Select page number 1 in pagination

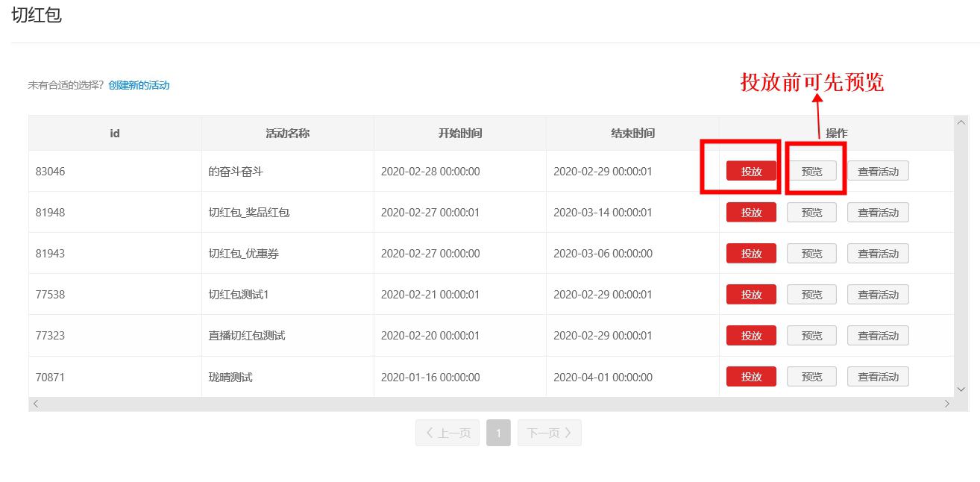click(x=498, y=433)
